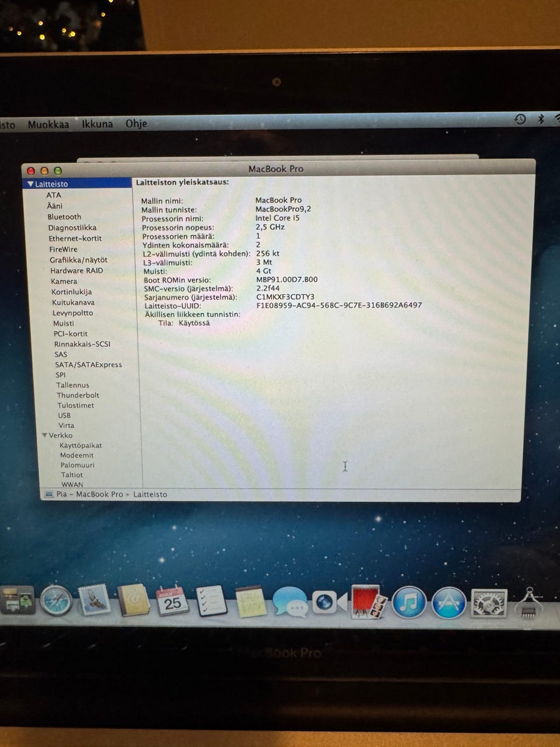Select ATA in the sidebar
Image resolution: width=560 pixels, height=747 pixels.
(54, 195)
